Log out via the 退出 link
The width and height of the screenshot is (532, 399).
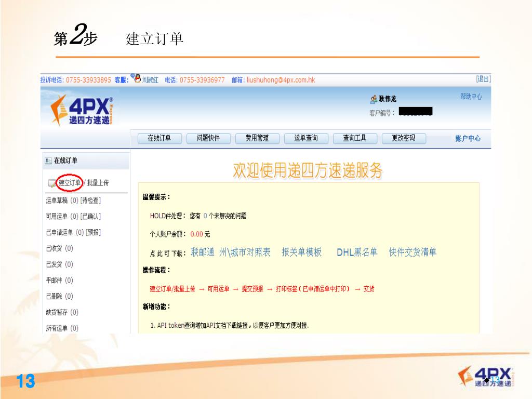click(x=483, y=79)
